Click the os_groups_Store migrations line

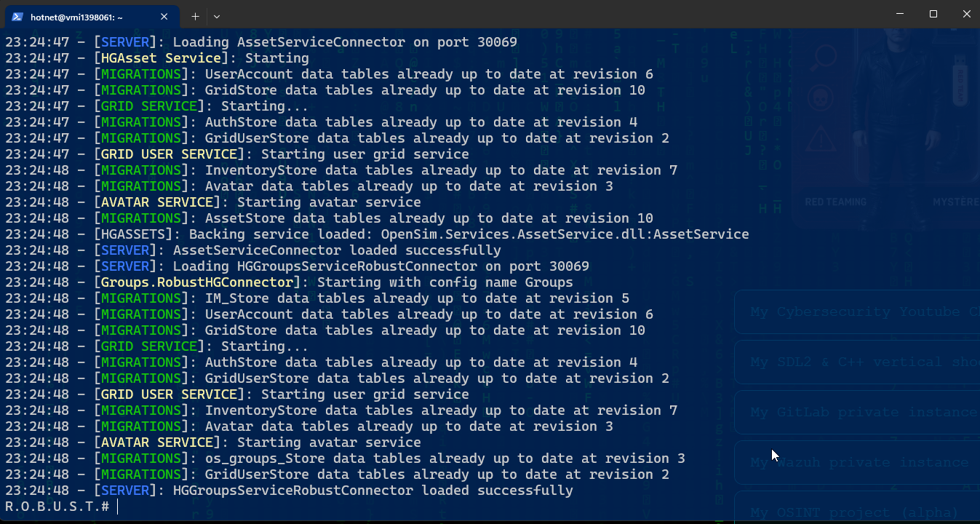click(x=345, y=458)
